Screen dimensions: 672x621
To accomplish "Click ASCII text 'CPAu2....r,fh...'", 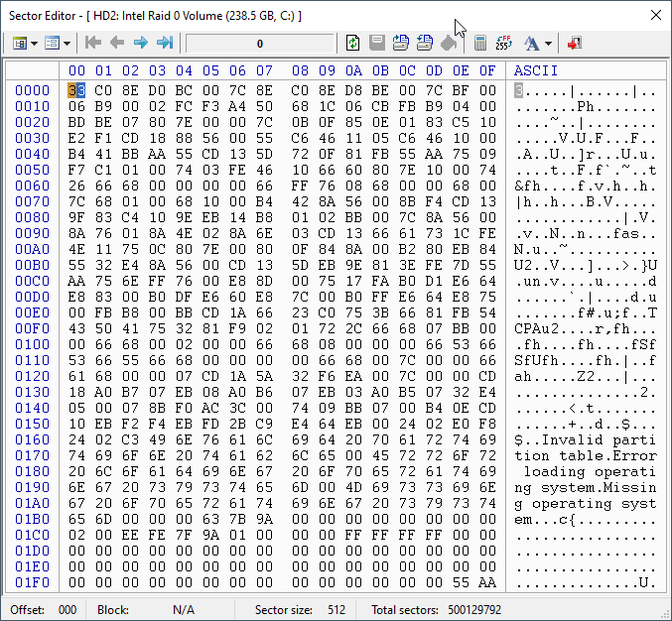I will click(x=586, y=328).
